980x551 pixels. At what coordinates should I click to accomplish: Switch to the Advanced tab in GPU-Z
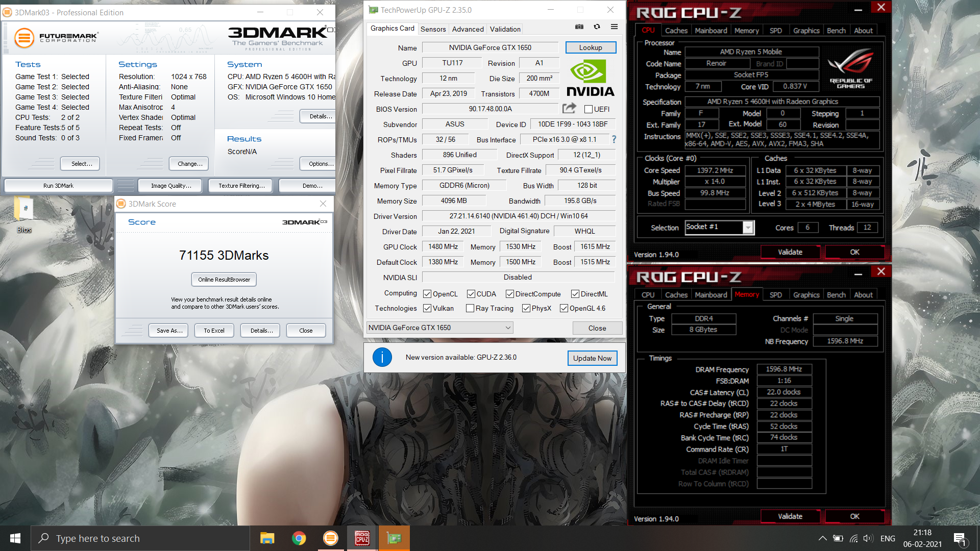pyautogui.click(x=468, y=29)
